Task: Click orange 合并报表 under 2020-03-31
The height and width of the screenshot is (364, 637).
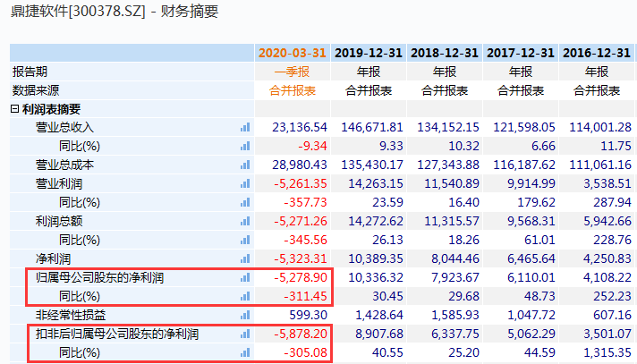Action: pyautogui.click(x=293, y=90)
